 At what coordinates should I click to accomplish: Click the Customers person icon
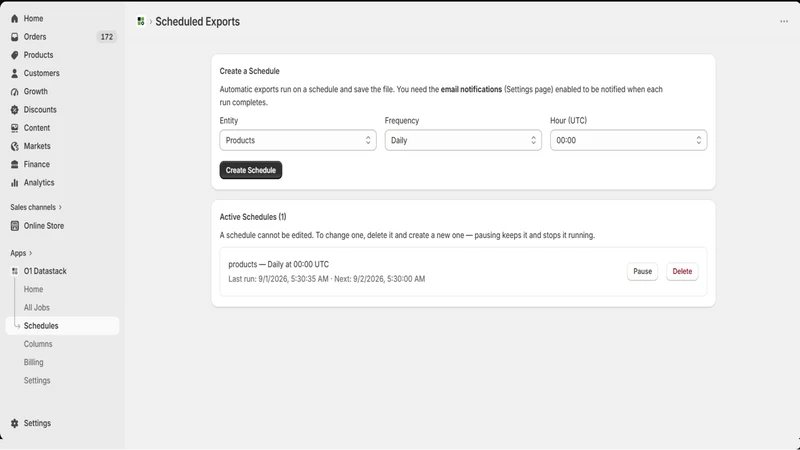click(x=14, y=73)
